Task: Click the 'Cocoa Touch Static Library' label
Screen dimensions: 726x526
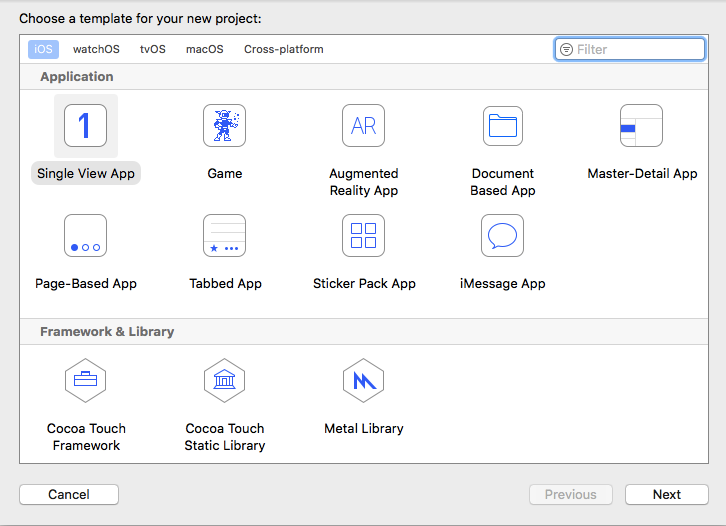Action: (225, 437)
